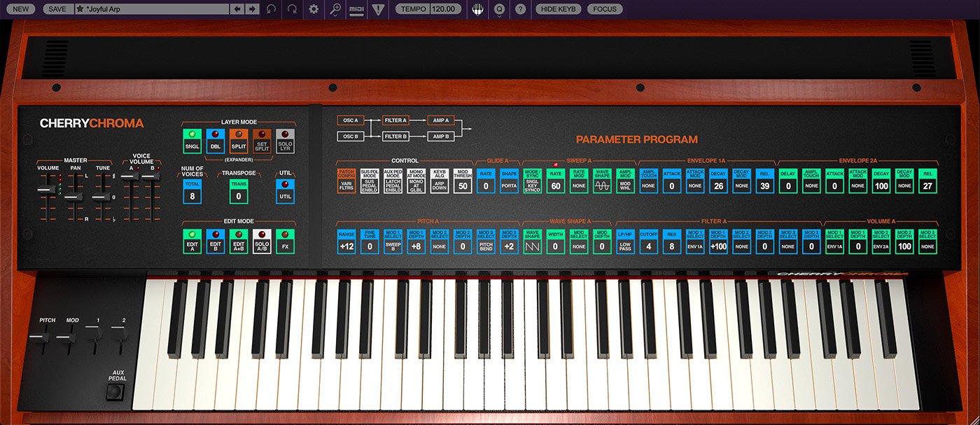The image size is (980, 425).
Task: Click the MIDI panic exclamation icon
Action: point(378,9)
